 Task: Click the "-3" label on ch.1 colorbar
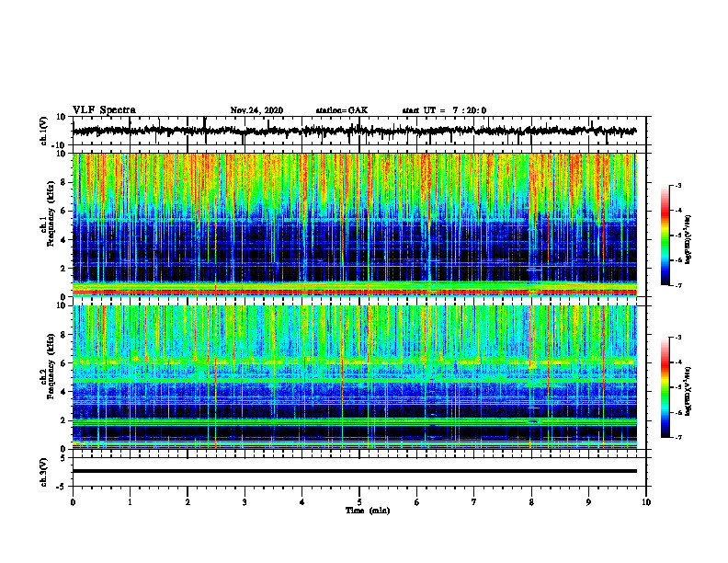tap(677, 185)
